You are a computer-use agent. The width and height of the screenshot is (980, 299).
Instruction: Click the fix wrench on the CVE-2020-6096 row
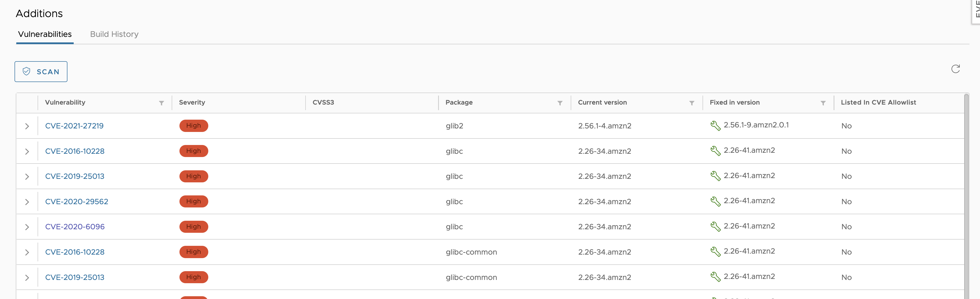coord(716,226)
